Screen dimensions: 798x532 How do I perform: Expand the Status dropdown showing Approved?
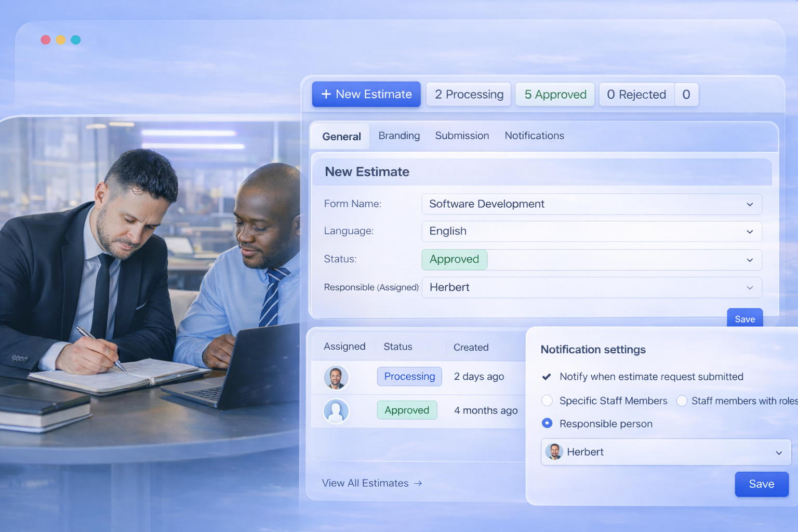pyautogui.click(x=592, y=260)
